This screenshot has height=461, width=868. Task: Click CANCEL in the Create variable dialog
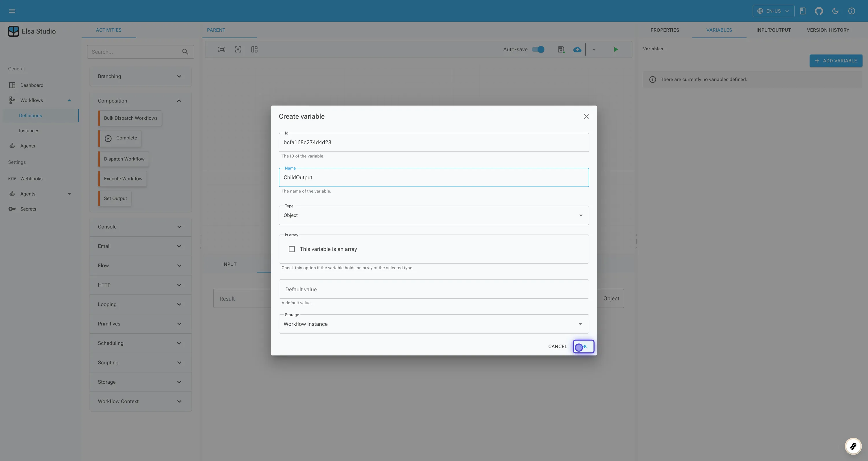pyautogui.click(x=558, y=346)
